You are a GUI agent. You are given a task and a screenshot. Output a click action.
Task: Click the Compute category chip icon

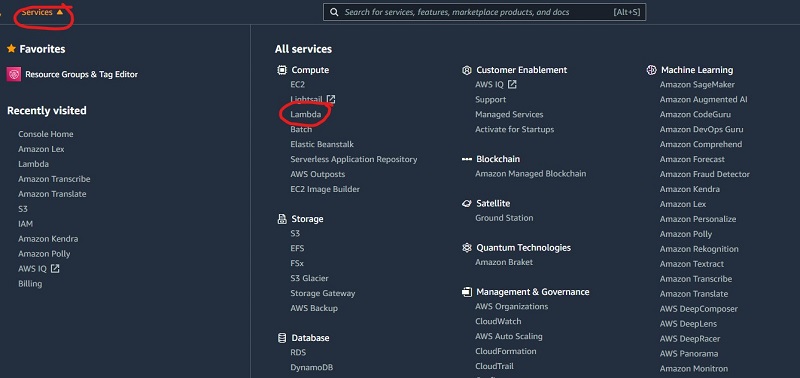pyautogui.click(x=282, y=70)
